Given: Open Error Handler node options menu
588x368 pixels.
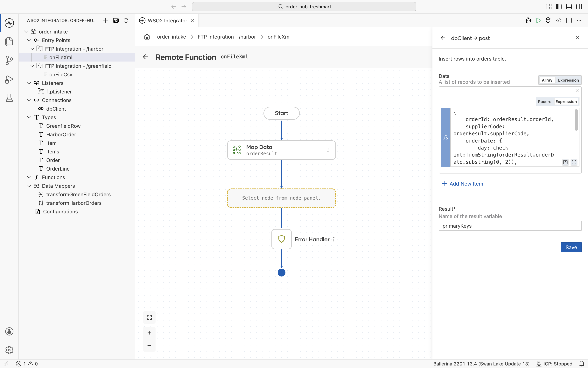Looking at the screenshot, I should 334,239.
